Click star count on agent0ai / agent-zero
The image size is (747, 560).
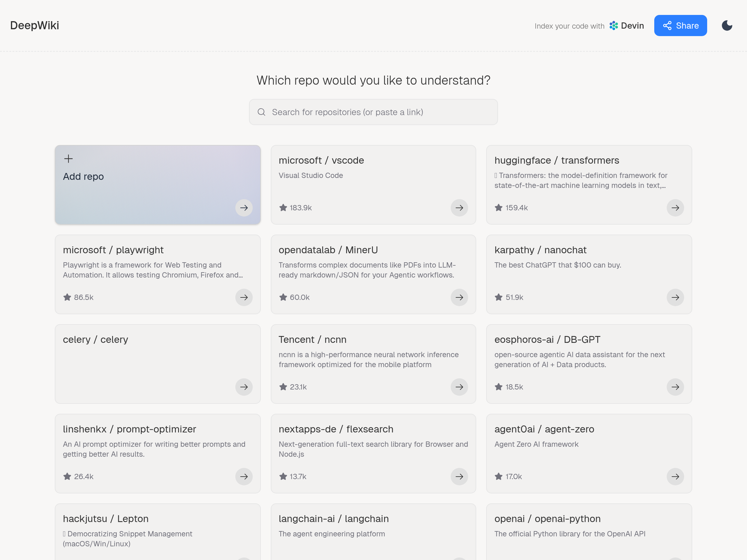pyautogui.click(x=513, y=477)
